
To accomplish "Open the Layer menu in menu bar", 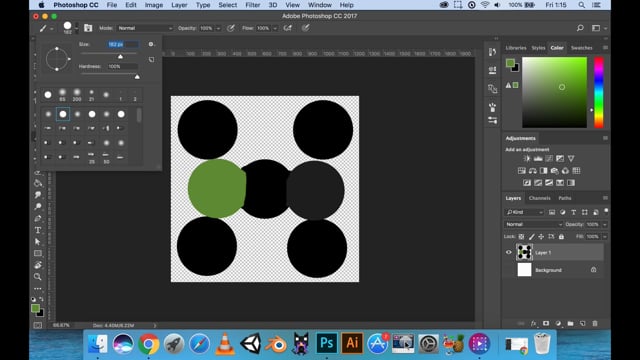I will tap(179, 5).
